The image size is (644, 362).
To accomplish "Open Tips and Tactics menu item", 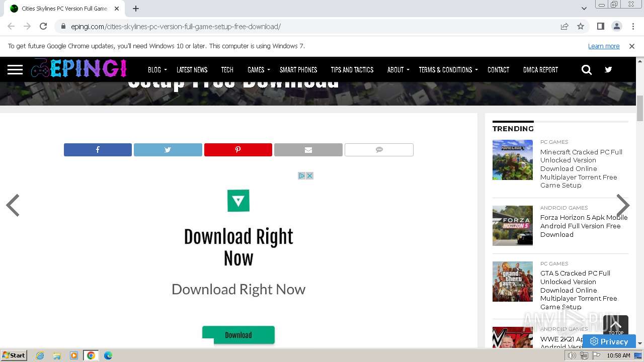I will tap(352, 70).
